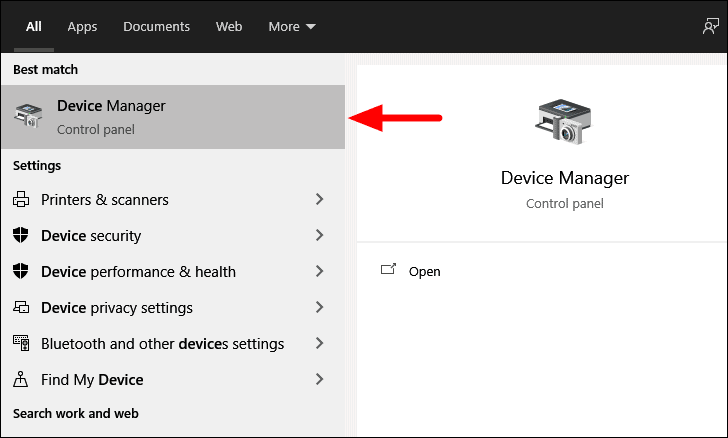
Task: Expand the Find My Device chevron arrow
Action: click(x=319, y=379)
